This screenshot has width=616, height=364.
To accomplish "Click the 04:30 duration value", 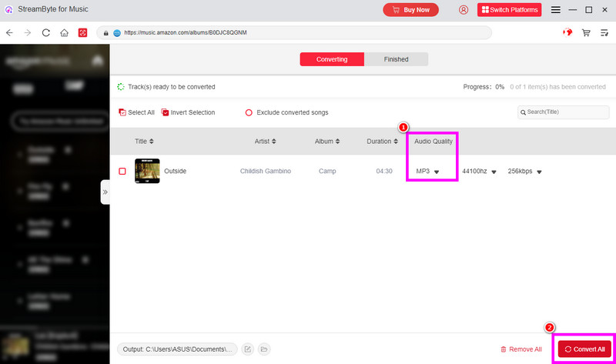I will click(384, 171).
